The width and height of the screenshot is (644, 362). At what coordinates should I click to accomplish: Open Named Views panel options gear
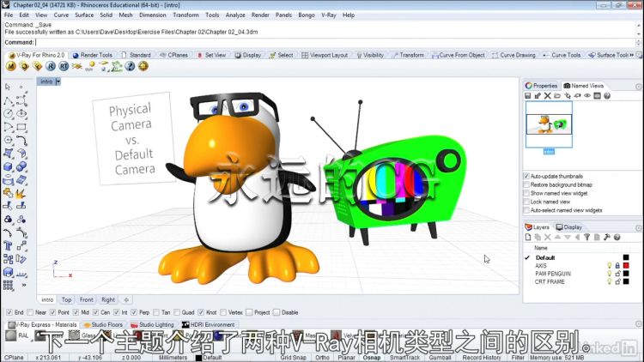pos(639,86)
